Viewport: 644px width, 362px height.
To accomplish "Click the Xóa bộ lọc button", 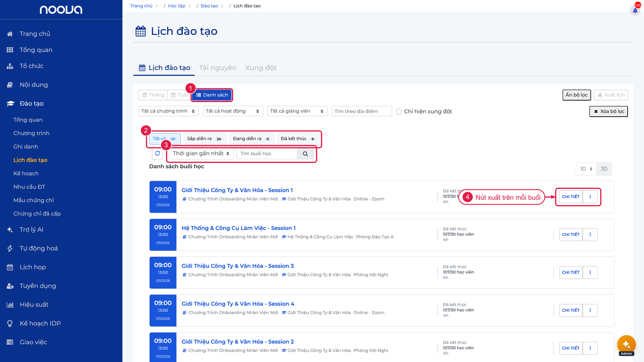I will click(609, 111).
